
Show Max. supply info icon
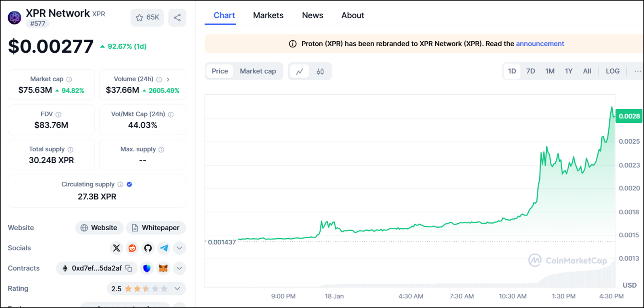161,150
